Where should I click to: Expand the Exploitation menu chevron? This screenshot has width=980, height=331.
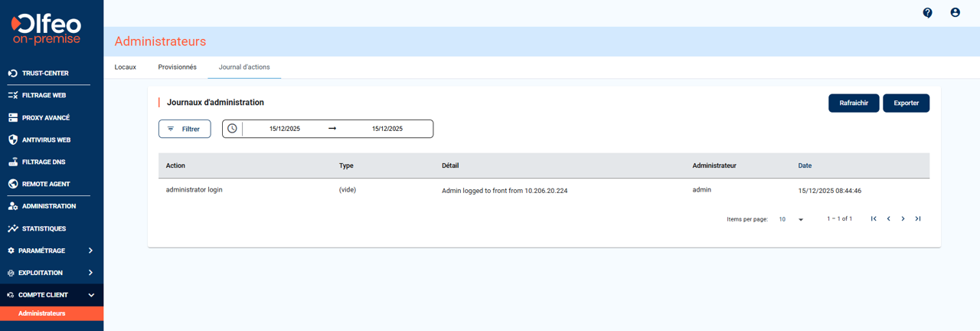(90, 273)
